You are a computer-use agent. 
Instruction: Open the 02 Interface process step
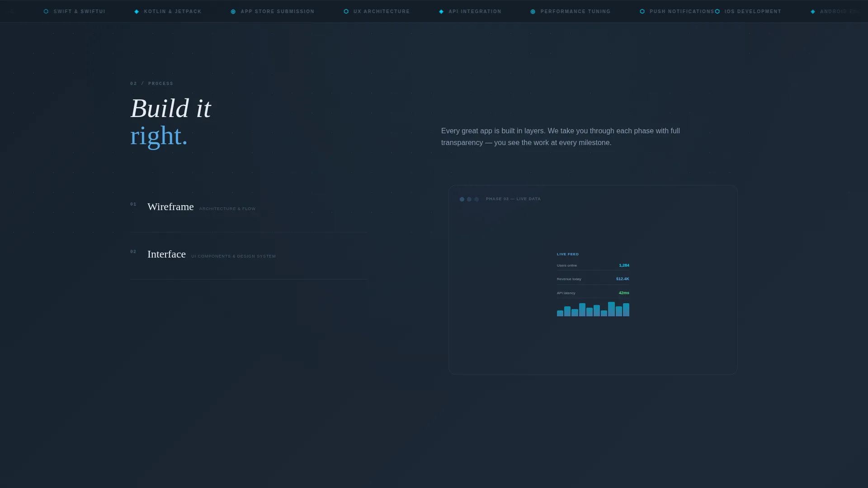click(x=249, y=256)
